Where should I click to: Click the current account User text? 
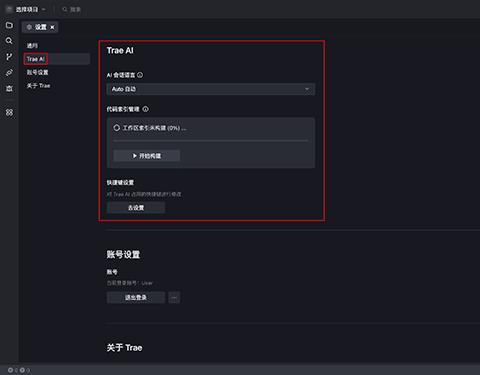coord(130,283)
